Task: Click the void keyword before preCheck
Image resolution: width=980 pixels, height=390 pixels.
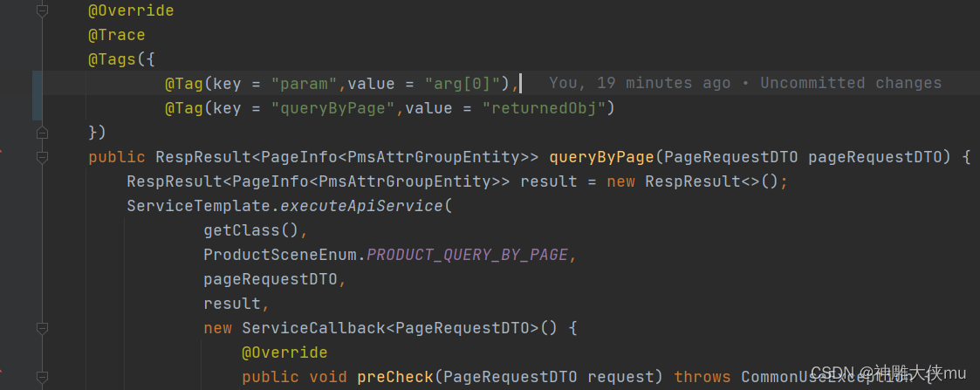Action: pyautogui.click(x=327, y=377)
